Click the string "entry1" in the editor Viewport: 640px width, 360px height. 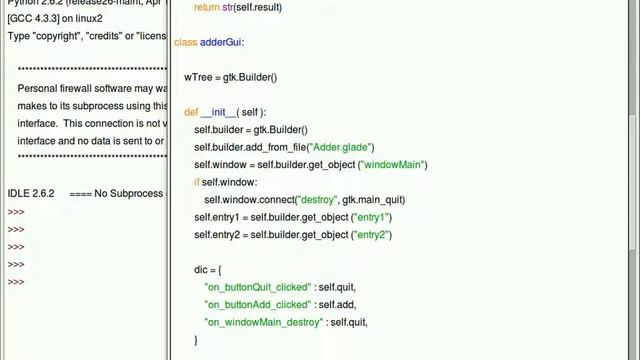(x=371, y=218)
